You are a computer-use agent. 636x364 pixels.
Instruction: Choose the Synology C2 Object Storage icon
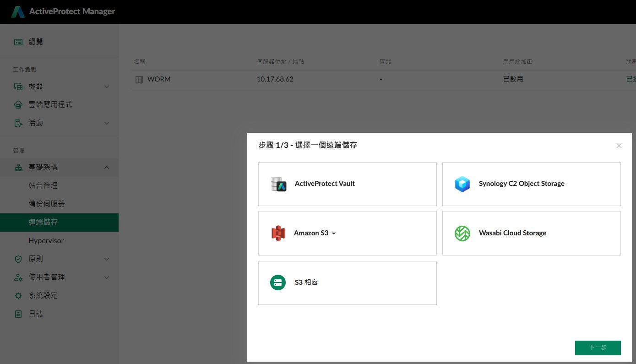(462, 184)
